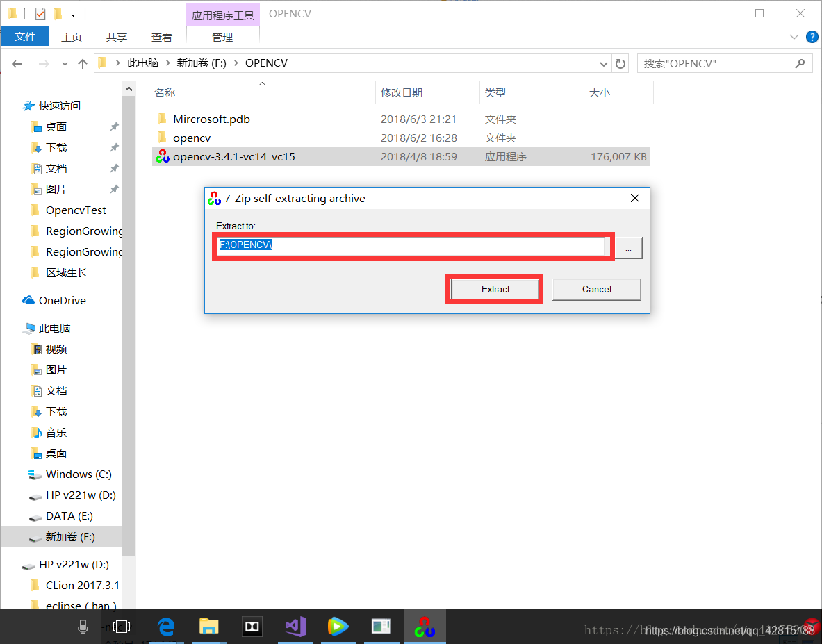
Task: Click the Extract button
Action: point(494,289)
